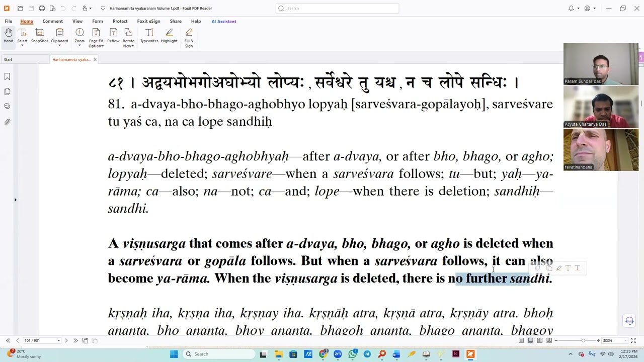This screenshot has width=644, height=362.
Task: Click the zoom in plus button
Action: coord(598,340)
